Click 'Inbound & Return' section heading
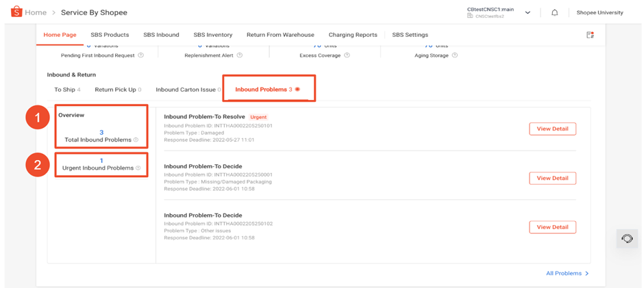Image resolution: width=644 pixels, height=288 pixels. click(71, 75)
